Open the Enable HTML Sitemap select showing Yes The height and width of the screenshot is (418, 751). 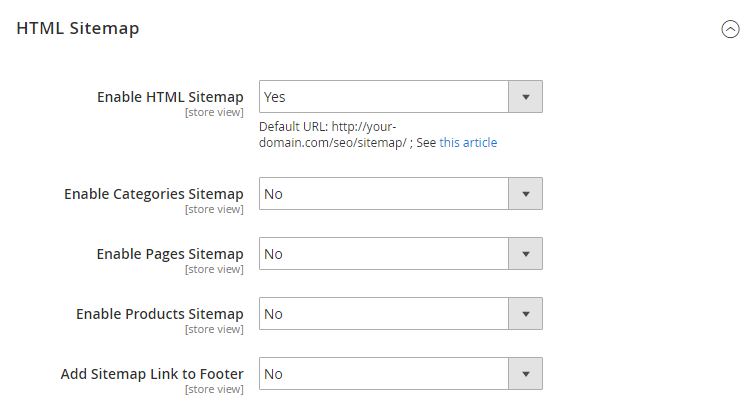(x=401, y=97)
